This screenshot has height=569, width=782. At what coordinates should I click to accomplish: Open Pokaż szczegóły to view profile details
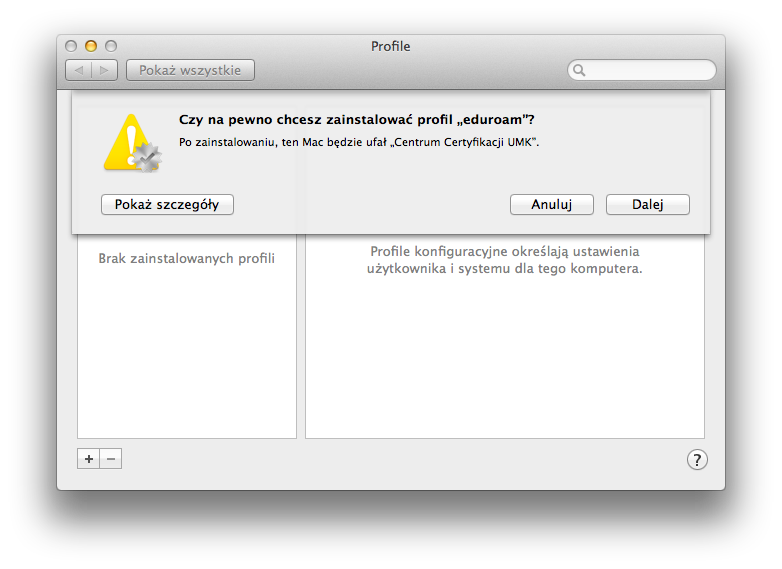click(x=167, y=204)
